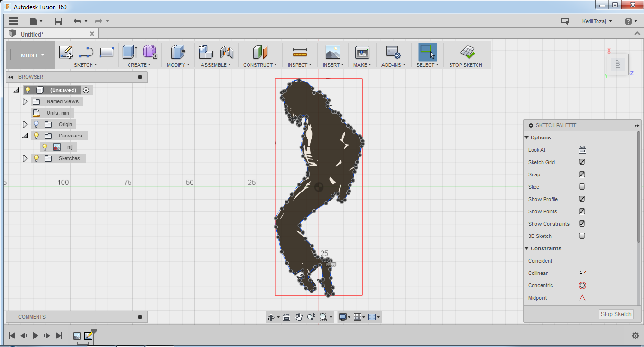Uncheck the Show Points checkbox
Viewport: 644px width, 347px height.
point(582,211)
